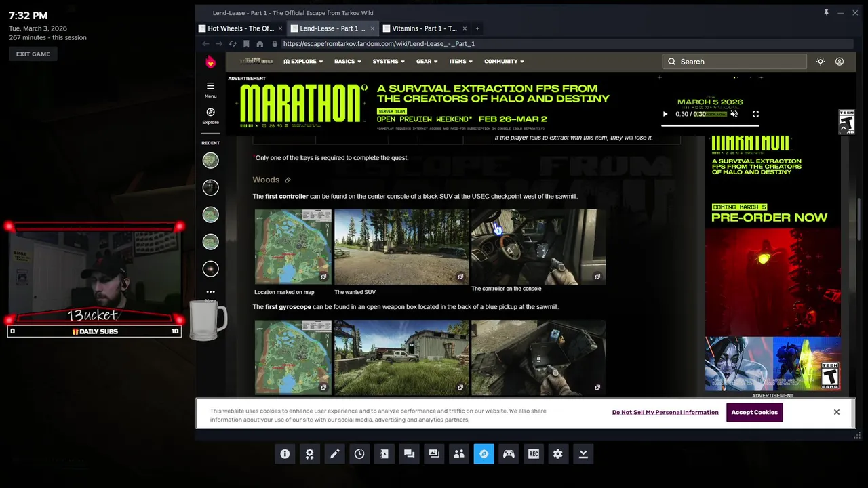Open The wanted SUV thumbnail
The image size is (868, 488).
point(401,247)
